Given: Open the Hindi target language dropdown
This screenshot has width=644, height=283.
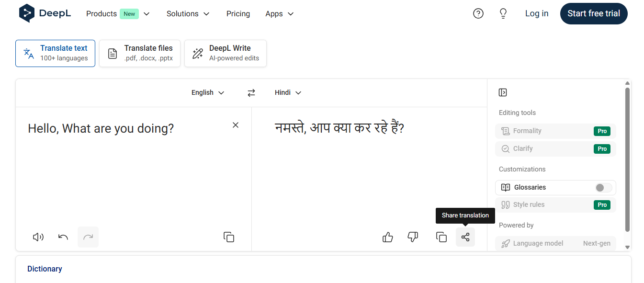Looking at the screenshot, I should click(287, 92).
